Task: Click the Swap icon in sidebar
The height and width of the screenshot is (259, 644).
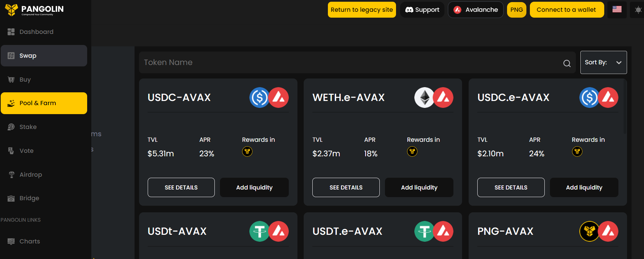Action: tap(11, 56)
